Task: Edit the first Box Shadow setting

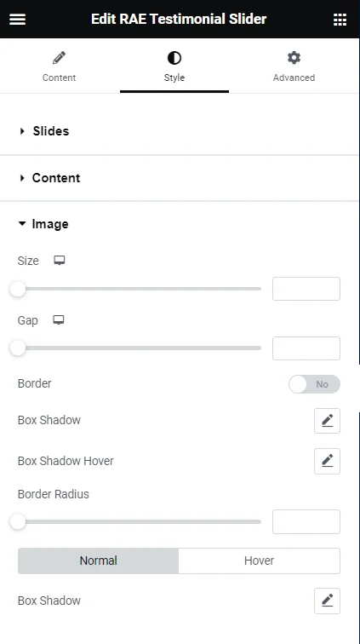Action: pyautogui.click(x=327, y=420)
